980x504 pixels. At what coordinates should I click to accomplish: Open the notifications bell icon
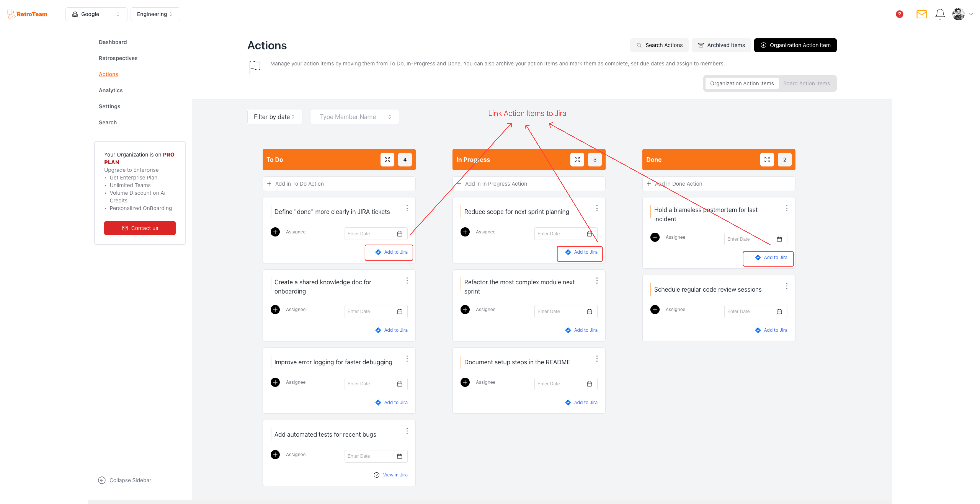[940, 14]
